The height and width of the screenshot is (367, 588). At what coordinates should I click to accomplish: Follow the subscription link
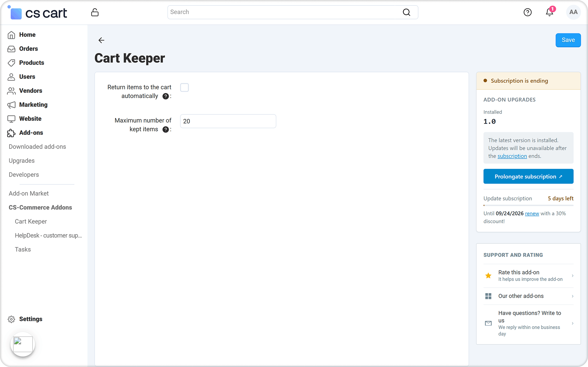pyautogui.click(x=512, y=156)
